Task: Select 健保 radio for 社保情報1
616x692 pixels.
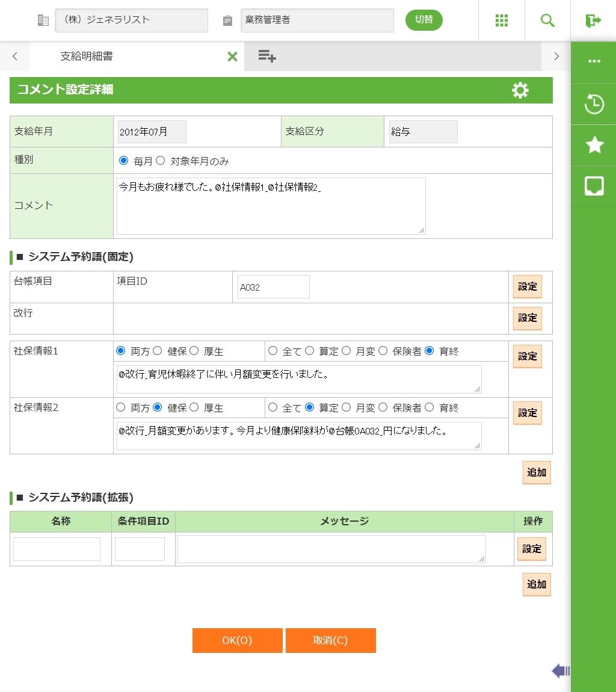Action: pos(158,351)
